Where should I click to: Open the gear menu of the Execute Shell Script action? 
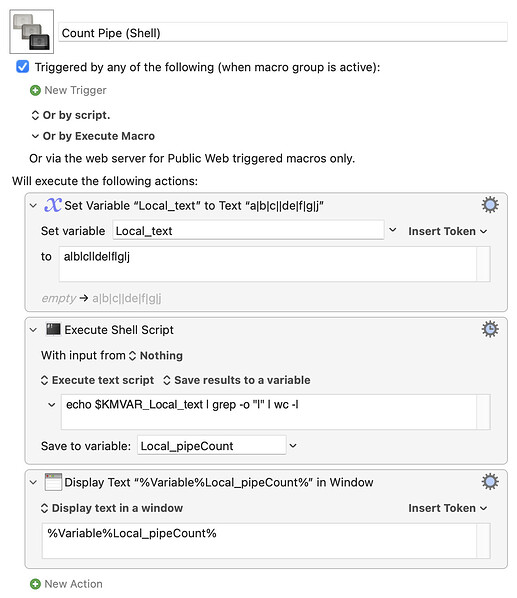coord(490,329)
